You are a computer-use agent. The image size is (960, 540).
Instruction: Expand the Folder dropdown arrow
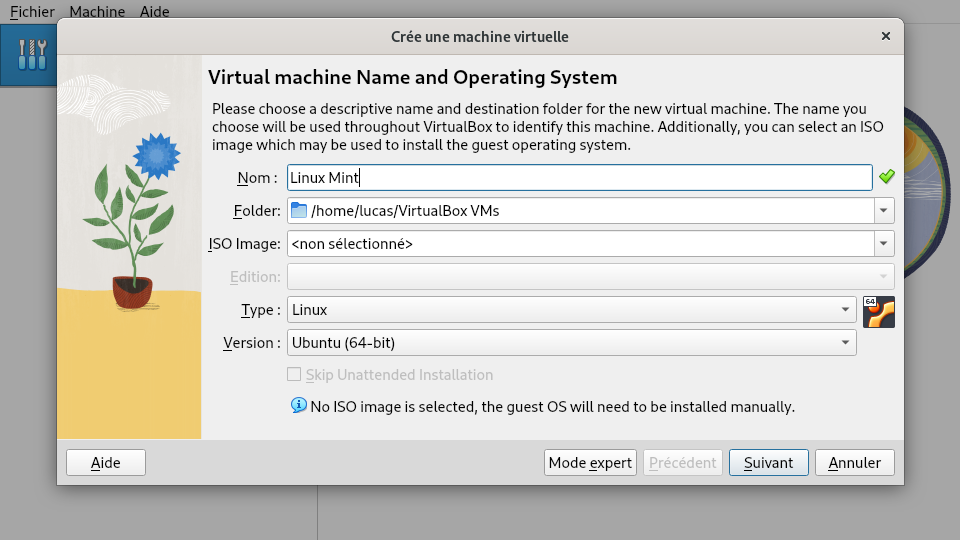pos(883,211)
